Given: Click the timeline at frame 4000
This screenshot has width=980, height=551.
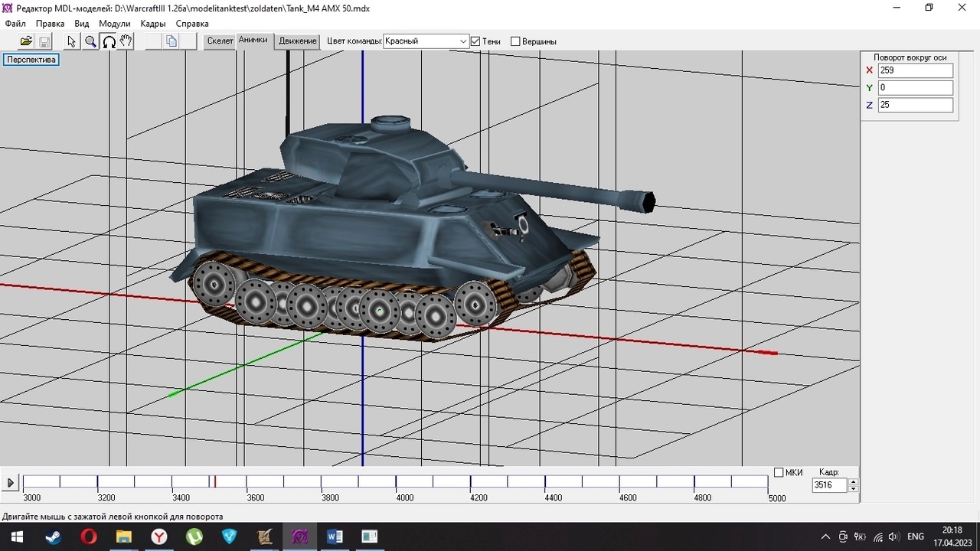Looking at the screenshot, I should point(396,481).
